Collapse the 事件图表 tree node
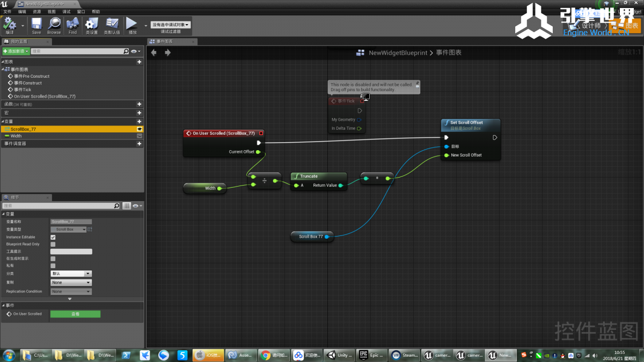 click(2, 70)
